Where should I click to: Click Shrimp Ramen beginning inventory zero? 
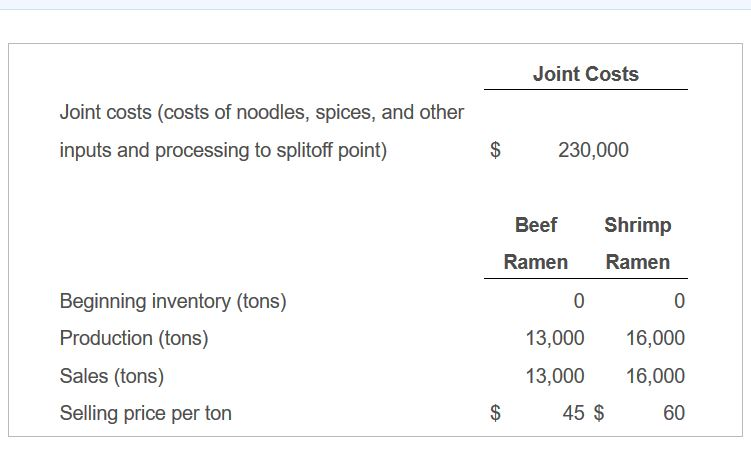coord(680,301)
